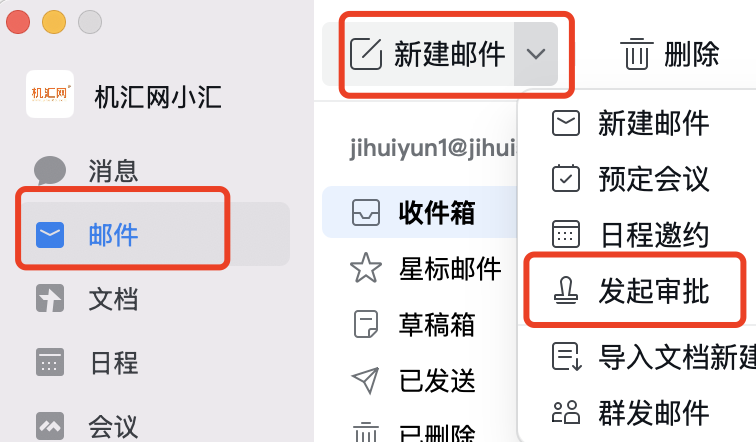Open the 收件箱 folder
Image resolution: width=756 pixels, height=442 pixels.
coord(419,213)
